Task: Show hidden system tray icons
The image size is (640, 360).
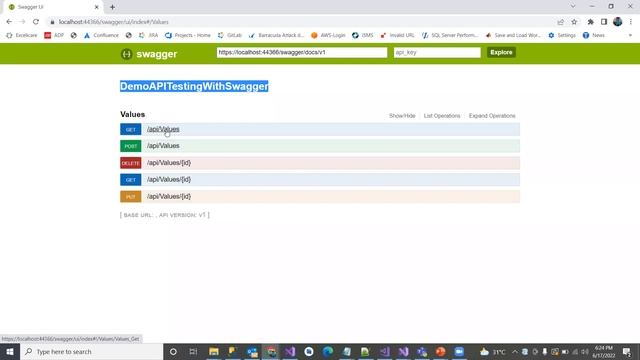Action: pos(514,351)
